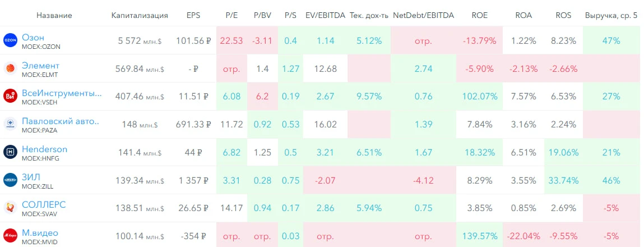Click the СОЛЛЕРС logo icon

(10, 208)
